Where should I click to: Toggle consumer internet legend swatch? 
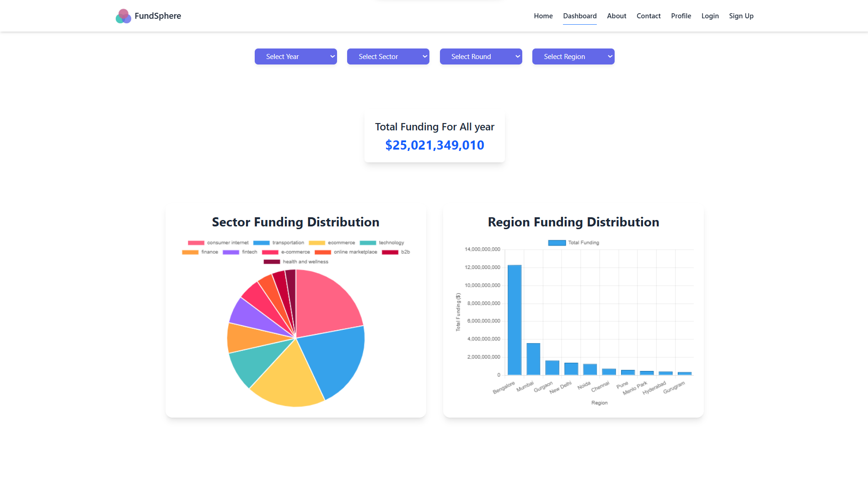pyautogui.click(x=196, y=243)
